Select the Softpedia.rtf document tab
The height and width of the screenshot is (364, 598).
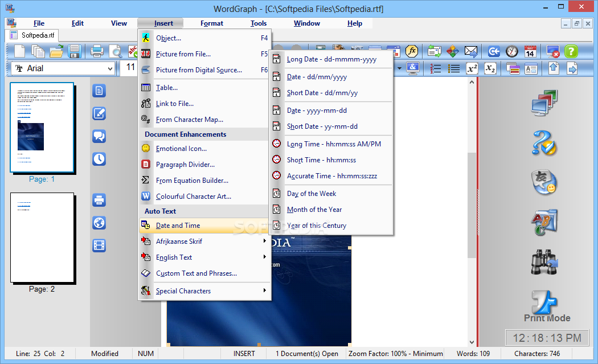point(32,35)
